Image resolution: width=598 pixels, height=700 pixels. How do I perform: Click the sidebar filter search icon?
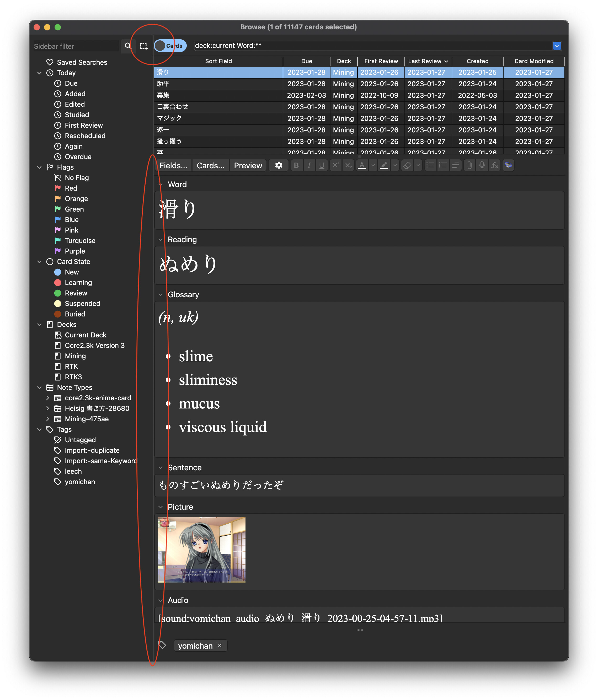tap(128, 46)
